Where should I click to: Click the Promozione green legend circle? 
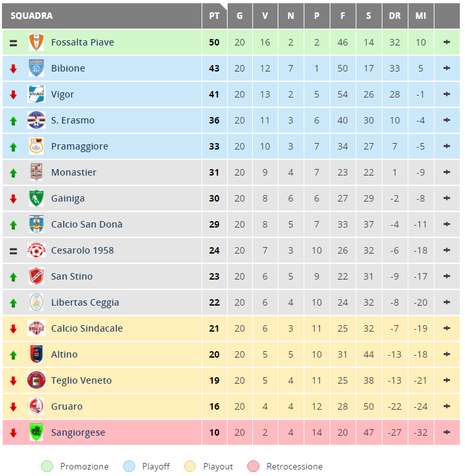tap(47, 466)
